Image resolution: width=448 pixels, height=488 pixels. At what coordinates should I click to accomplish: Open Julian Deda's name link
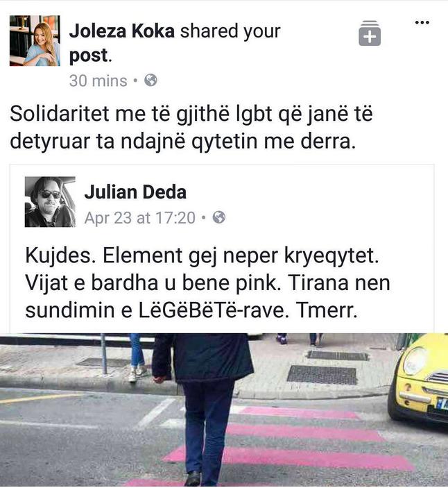click(135, 192)
